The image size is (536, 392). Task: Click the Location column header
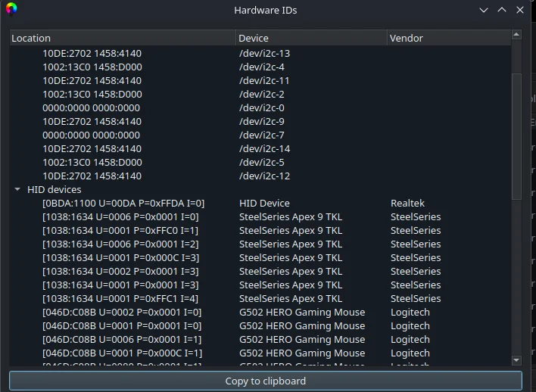(x=123, y=38)
